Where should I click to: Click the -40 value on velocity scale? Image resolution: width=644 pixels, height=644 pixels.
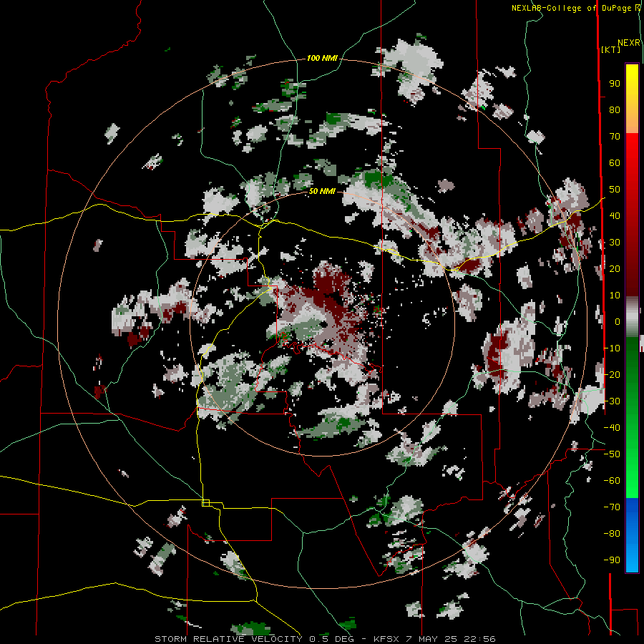612,428
